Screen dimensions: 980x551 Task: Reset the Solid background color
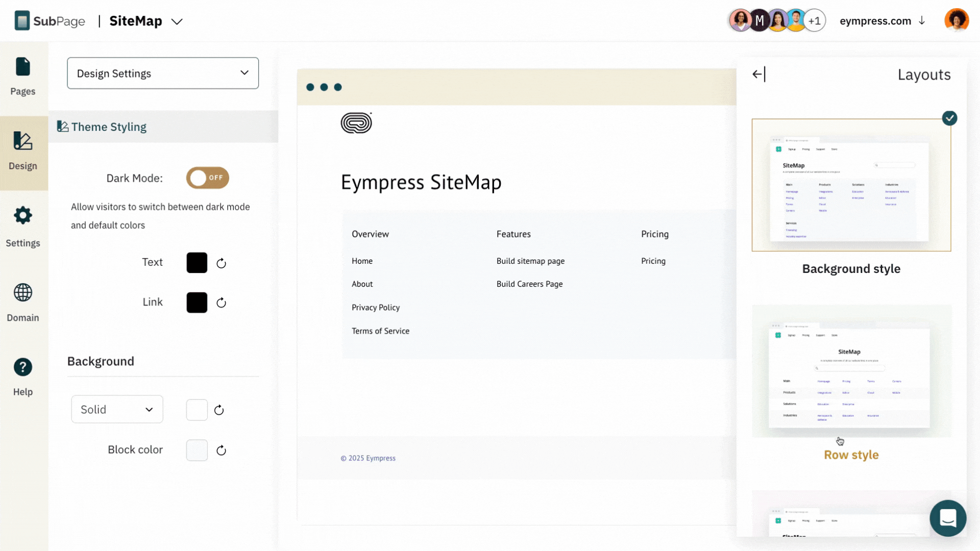[x=219, y=410]
